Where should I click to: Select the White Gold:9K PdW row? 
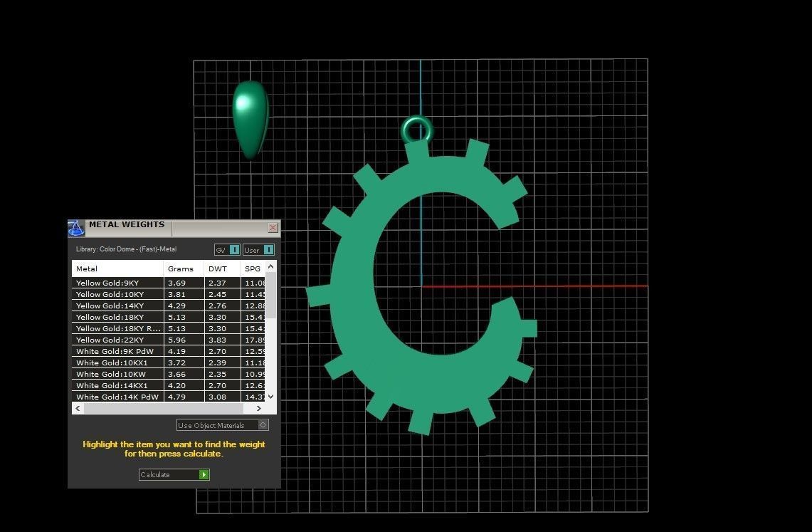point(169,351)
